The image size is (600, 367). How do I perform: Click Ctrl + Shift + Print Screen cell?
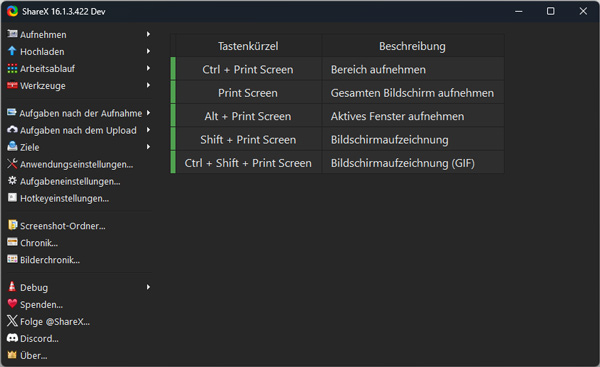(248, 163)
